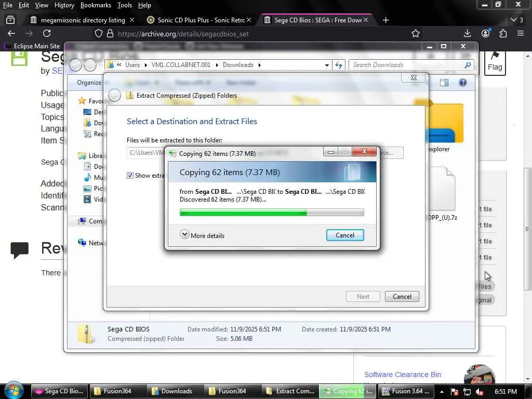Open the Bookmarks menu

click(96, 5)
